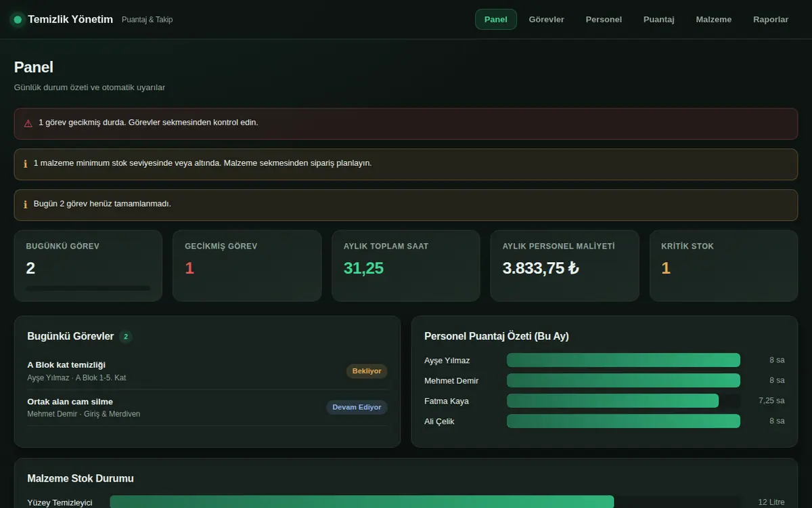Click the info icon in the incomplete tasks alert
This screenshot has height=508, width=812.
[26, 204]
